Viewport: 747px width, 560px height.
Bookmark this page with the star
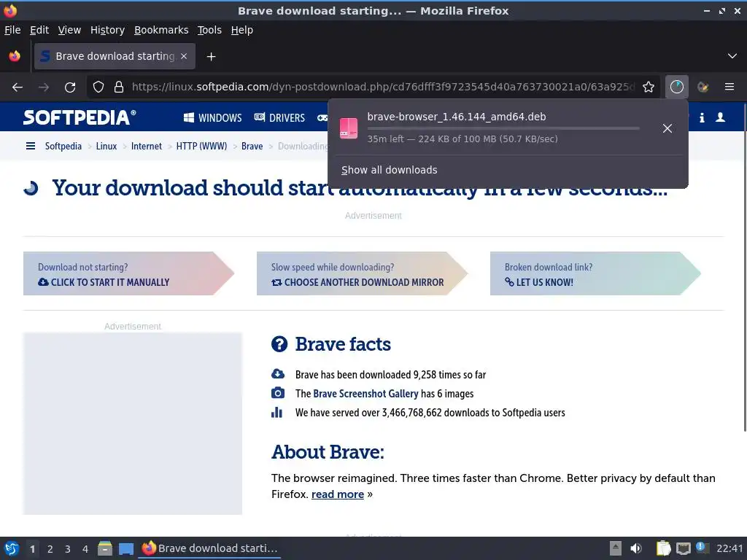click(649, 87)
